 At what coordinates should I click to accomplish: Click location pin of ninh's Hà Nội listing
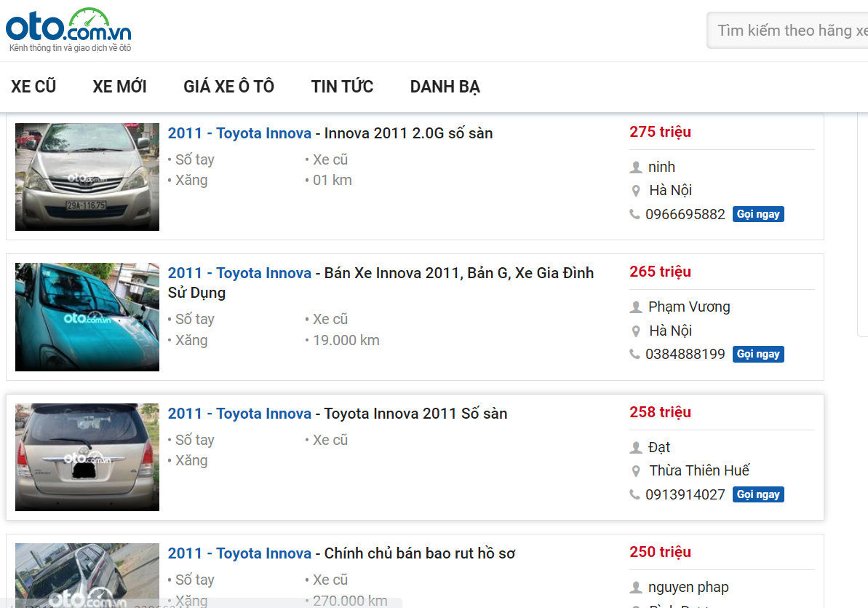click(x=636, y=191)
